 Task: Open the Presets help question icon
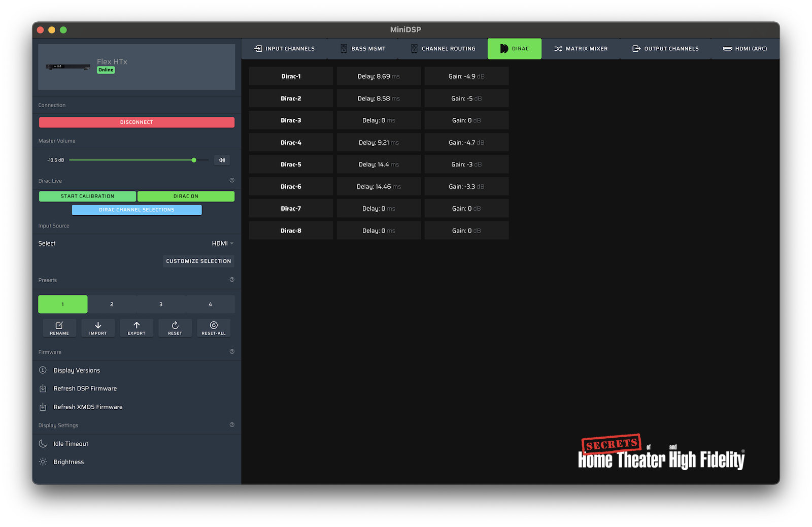[232, 280]
